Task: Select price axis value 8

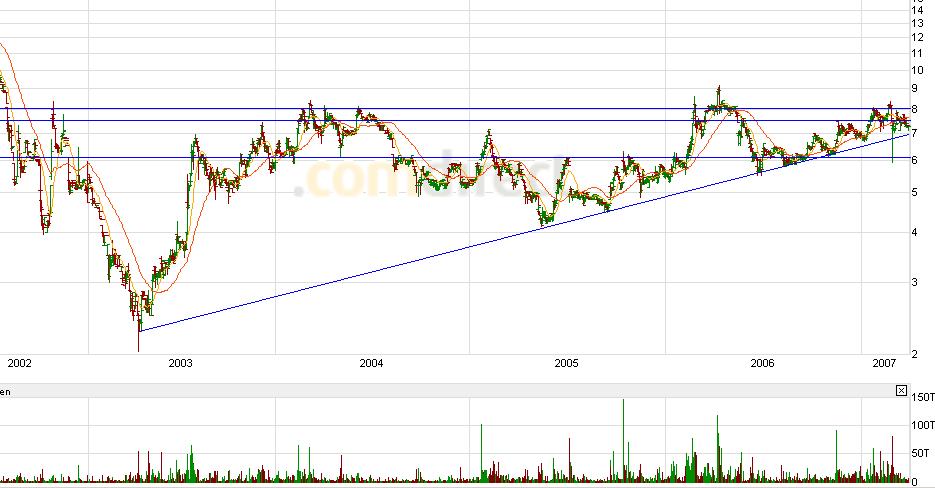Action: click(x=915, y=110)
